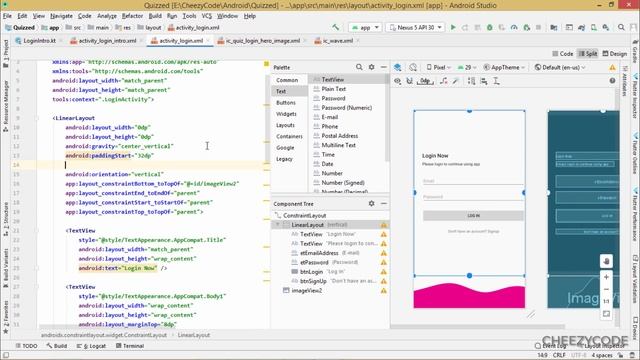Click the Clear Constraints icon
640x360 pixels.
click(444, 81)
